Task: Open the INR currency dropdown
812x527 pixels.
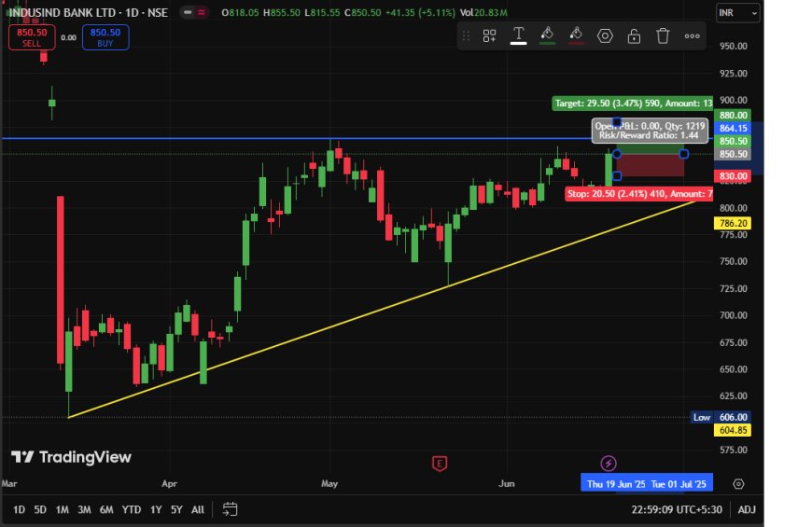Action: coord(738,13)
